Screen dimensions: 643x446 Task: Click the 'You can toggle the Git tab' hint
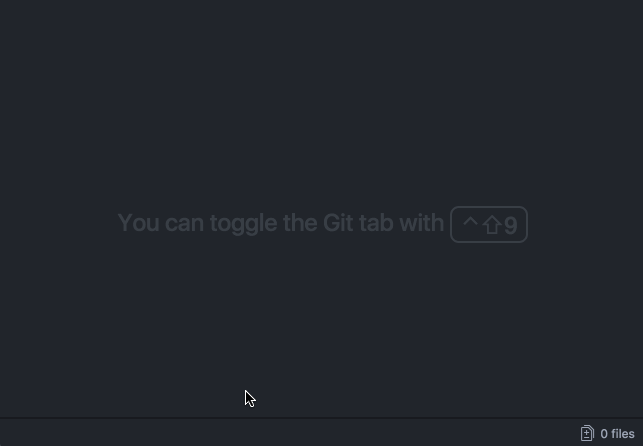281,223
